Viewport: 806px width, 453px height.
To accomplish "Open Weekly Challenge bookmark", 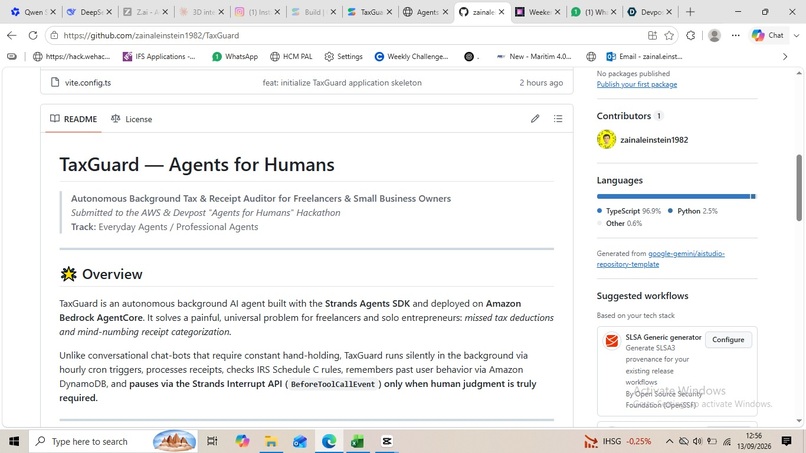I will (x=411, y=57).
